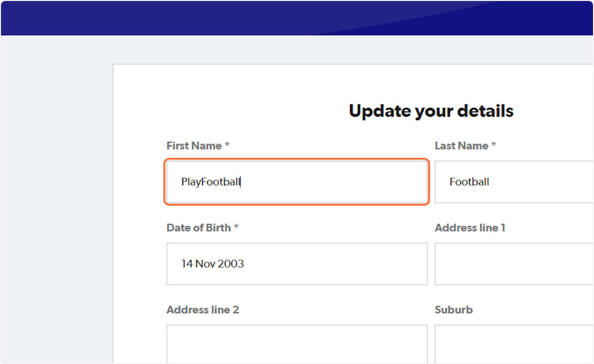Click the Last Name label

[461, 145]
